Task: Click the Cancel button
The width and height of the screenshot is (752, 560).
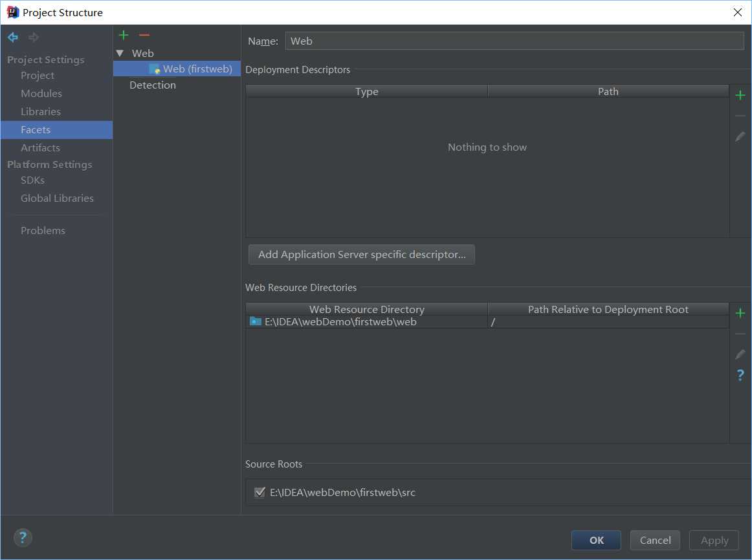Action: 655,541
